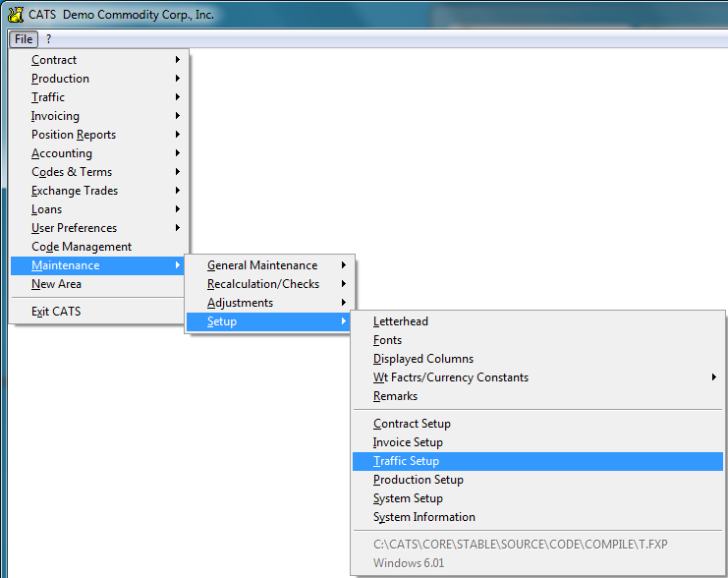Open System Information
The height and width of the screenshot is (578, 728).
pos(537,517)
